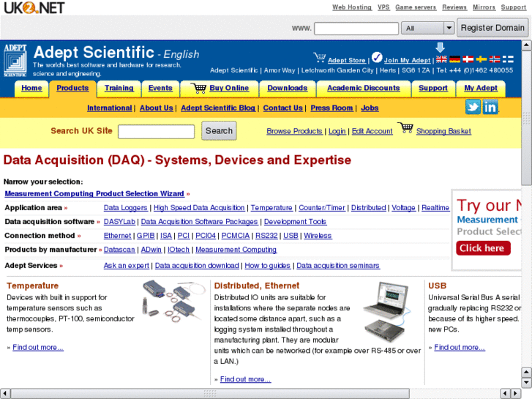Open the Buy Online tab
Screen dimensions: 532x399
click(220, 88)
